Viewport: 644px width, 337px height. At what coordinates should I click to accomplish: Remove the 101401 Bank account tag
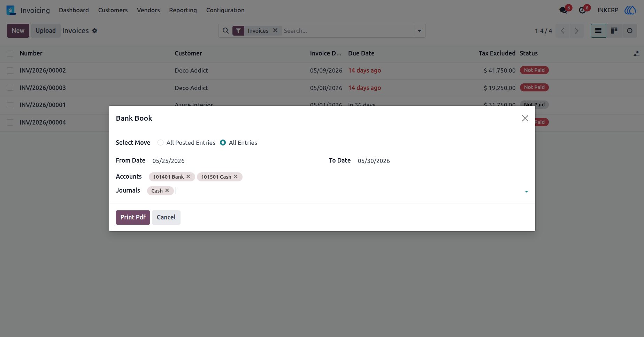188,177
